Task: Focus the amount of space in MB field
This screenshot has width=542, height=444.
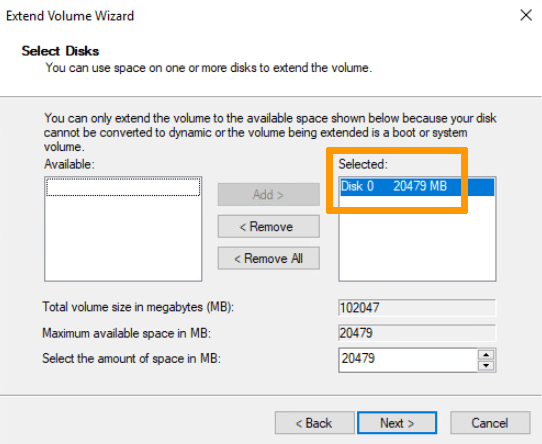Action: [408, 360]
